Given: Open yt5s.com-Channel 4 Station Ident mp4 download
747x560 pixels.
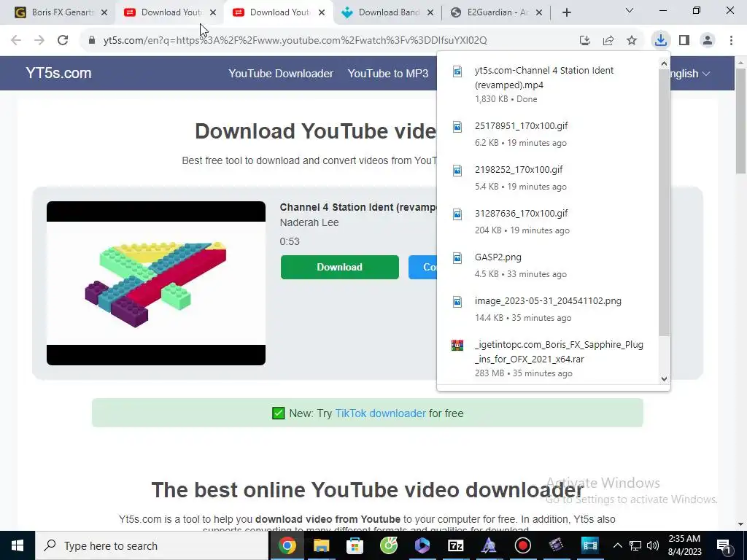Looking at the screenshot, I should (x=548, y=85).
